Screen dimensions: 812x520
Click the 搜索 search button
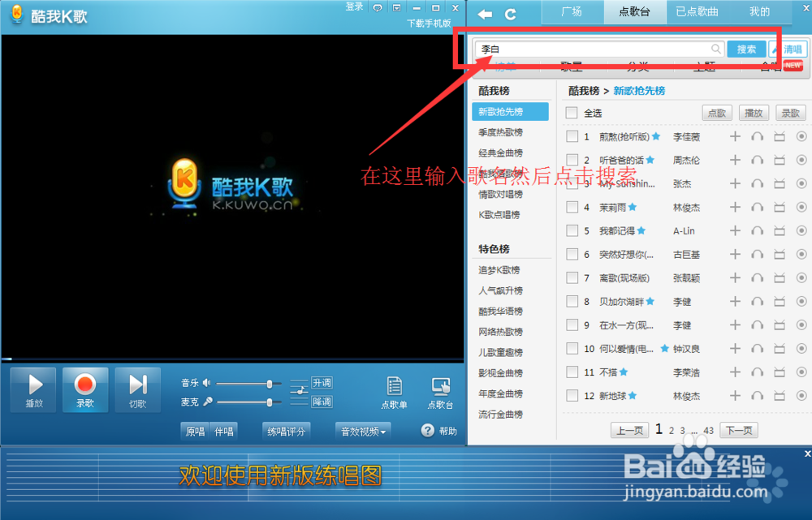(746, 49)
